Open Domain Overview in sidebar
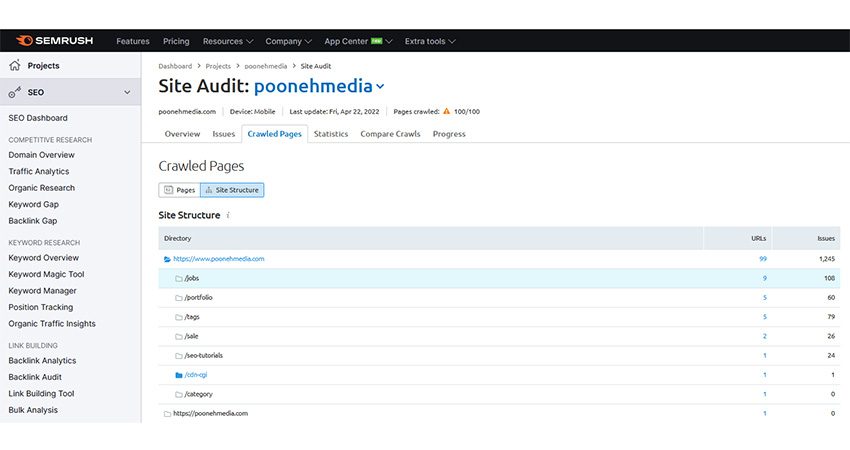Image resolution: width=850 pixels, height=450 pixels. (41, 155)
